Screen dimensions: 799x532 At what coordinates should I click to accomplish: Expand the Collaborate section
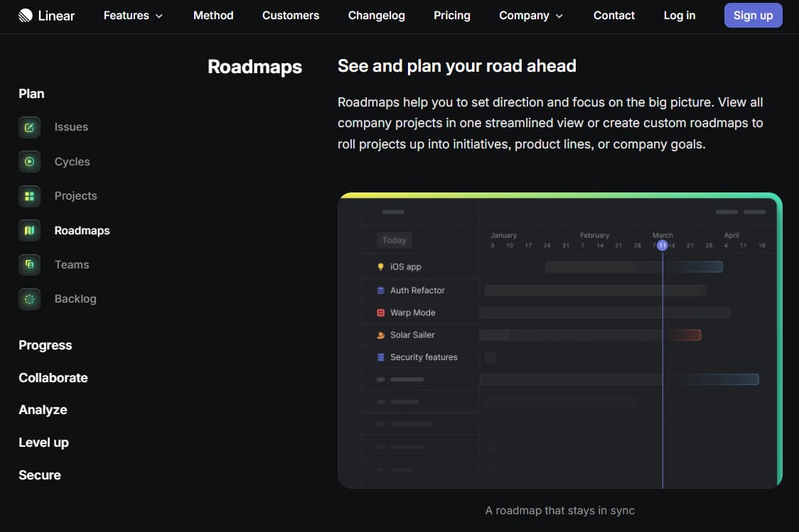coord(53,378)
